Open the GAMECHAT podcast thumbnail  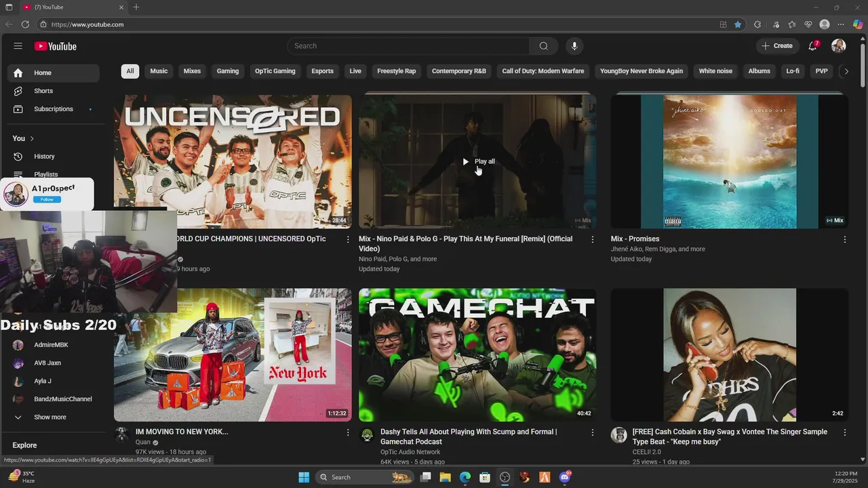(x=477, y=355)
